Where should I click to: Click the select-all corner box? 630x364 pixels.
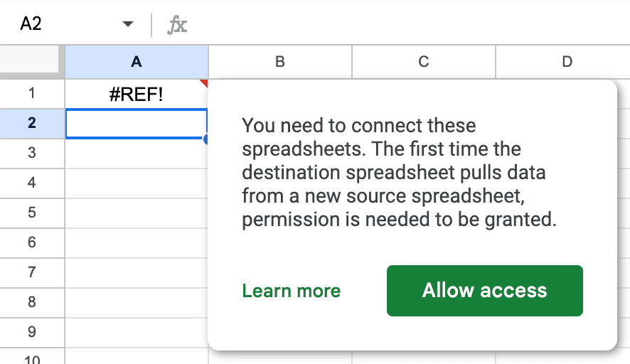(29, 59)
